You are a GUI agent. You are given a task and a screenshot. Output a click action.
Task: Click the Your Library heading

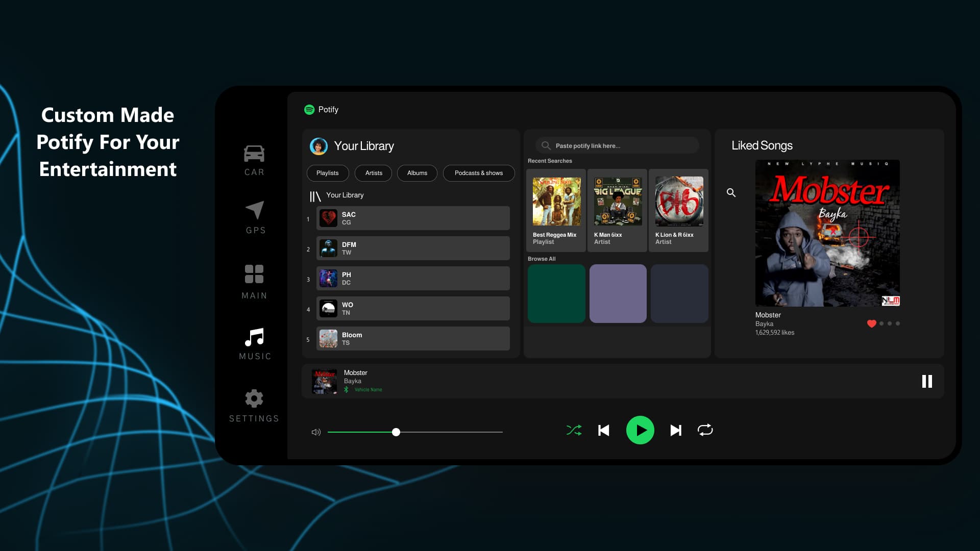click(x=364, y=146)
